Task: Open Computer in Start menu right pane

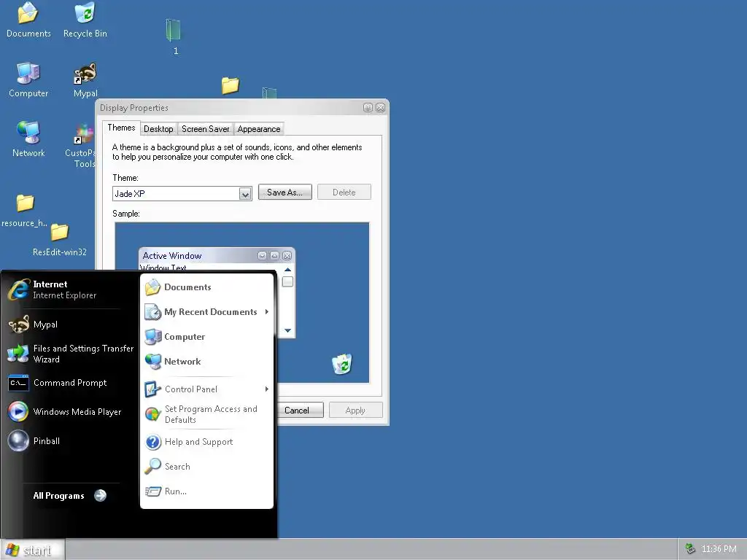Action: point(206,337)
